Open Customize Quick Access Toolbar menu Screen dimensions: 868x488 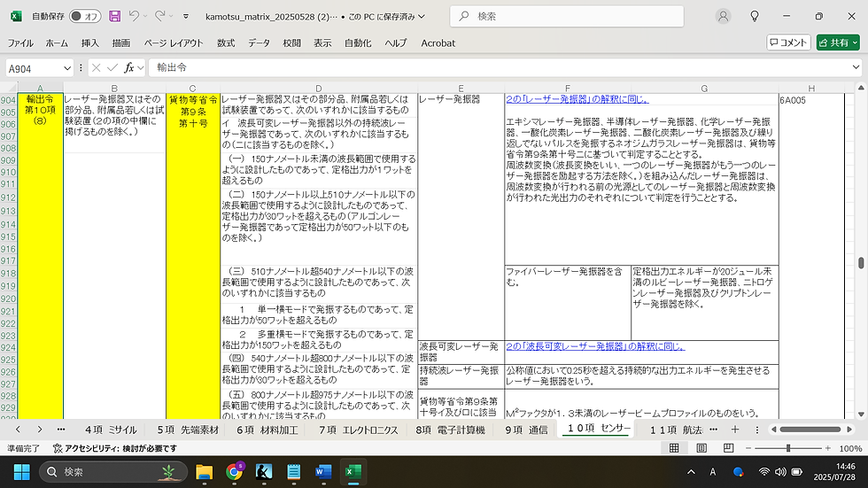click(x=186, y=17)
